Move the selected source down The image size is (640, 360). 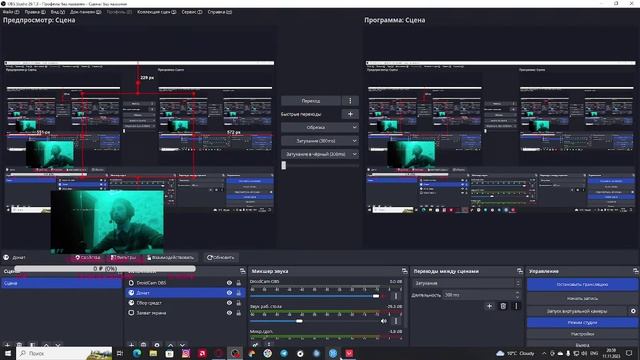pos(182,345)
